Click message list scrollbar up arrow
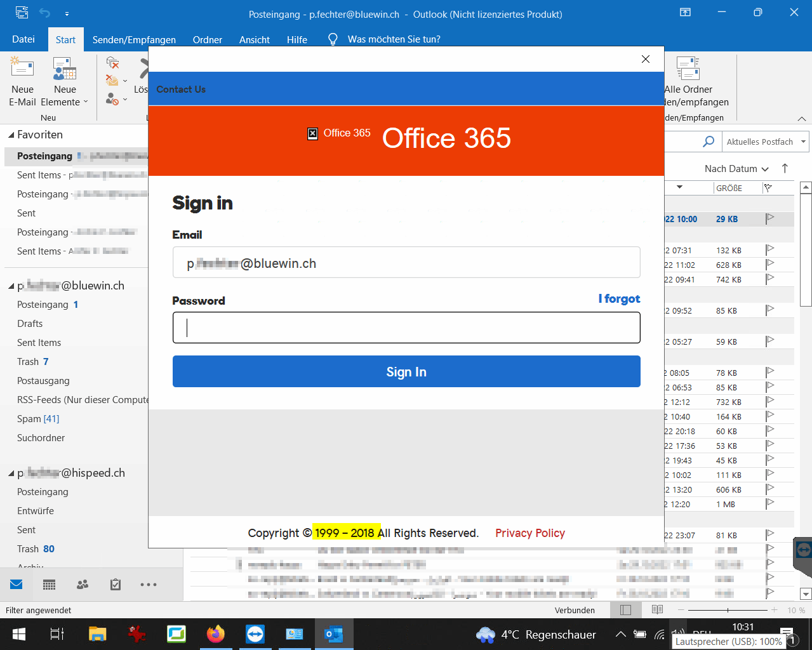The height and width of the screenshot is (650, 812). tap(806, 187)
